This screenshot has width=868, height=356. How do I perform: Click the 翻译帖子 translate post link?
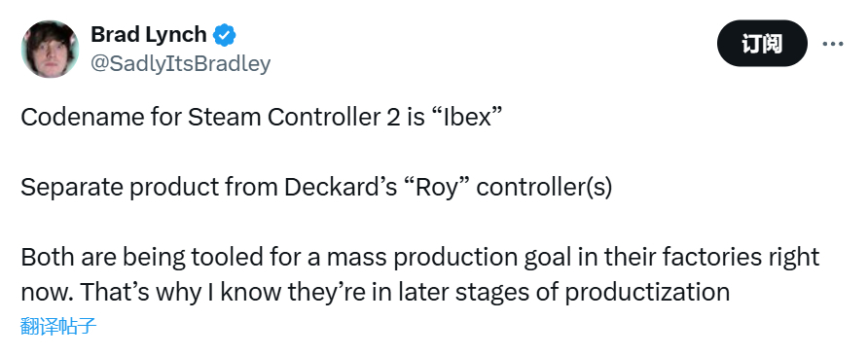[x=58, y=326]
